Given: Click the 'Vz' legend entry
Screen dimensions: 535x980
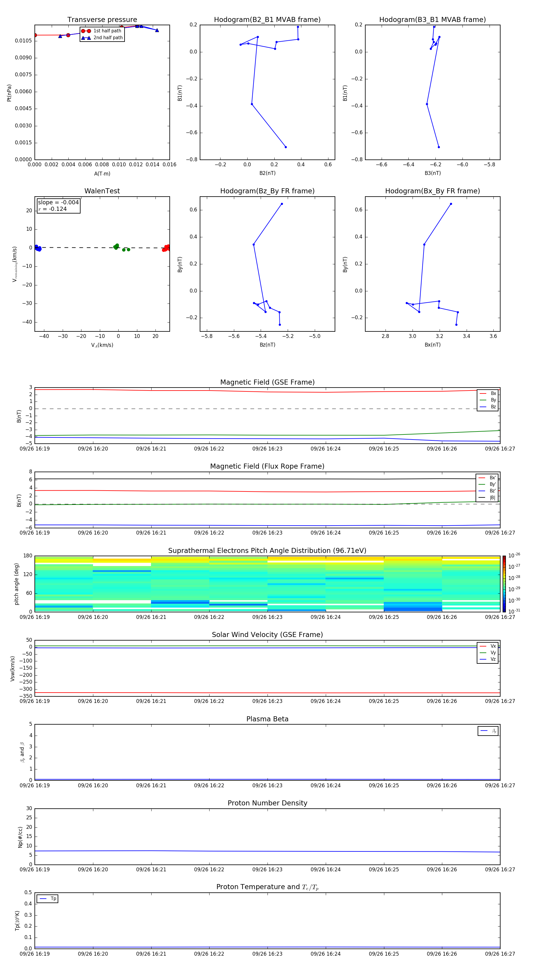Looking at the screenshot, I should point(488,659).
